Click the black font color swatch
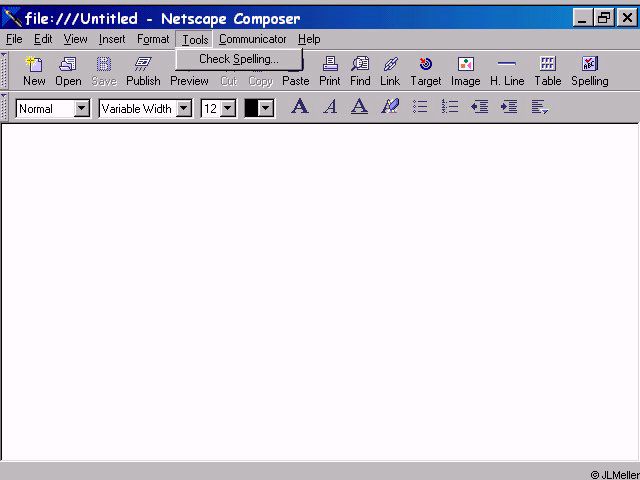640x480 pixels. pos(251,109)
